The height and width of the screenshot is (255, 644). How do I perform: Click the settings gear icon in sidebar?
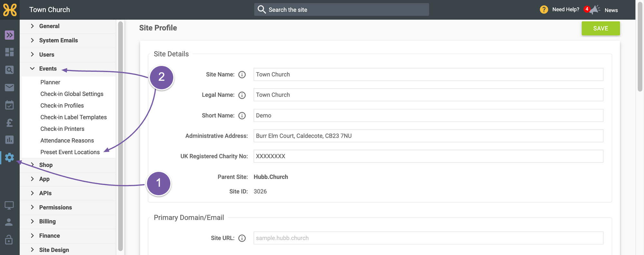click(x=9, y=157)
